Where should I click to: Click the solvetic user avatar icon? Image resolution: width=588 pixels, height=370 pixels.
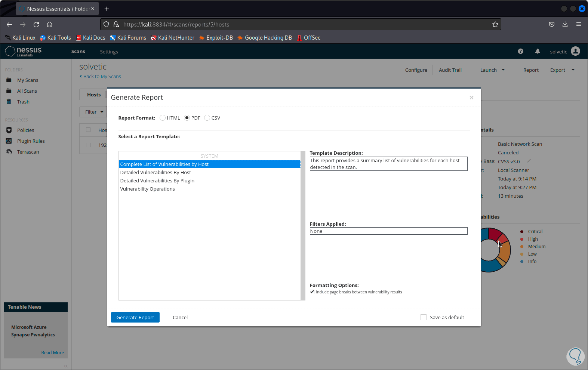tap(576, 51)
